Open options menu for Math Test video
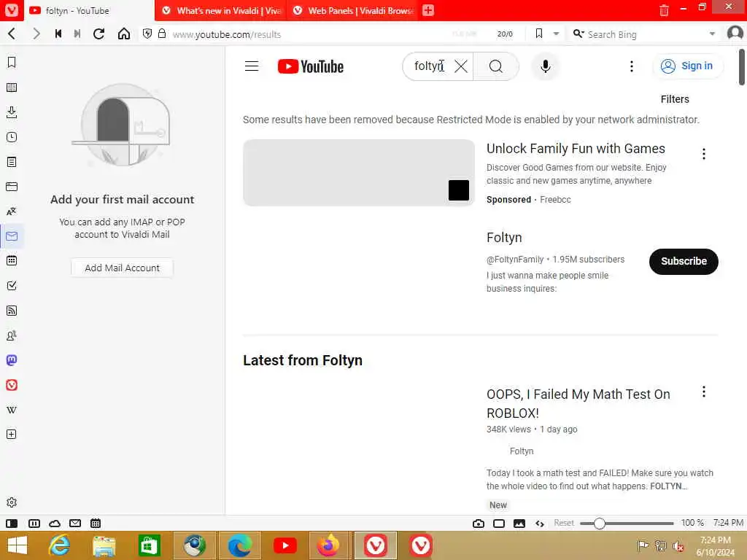 coord(704,392)
